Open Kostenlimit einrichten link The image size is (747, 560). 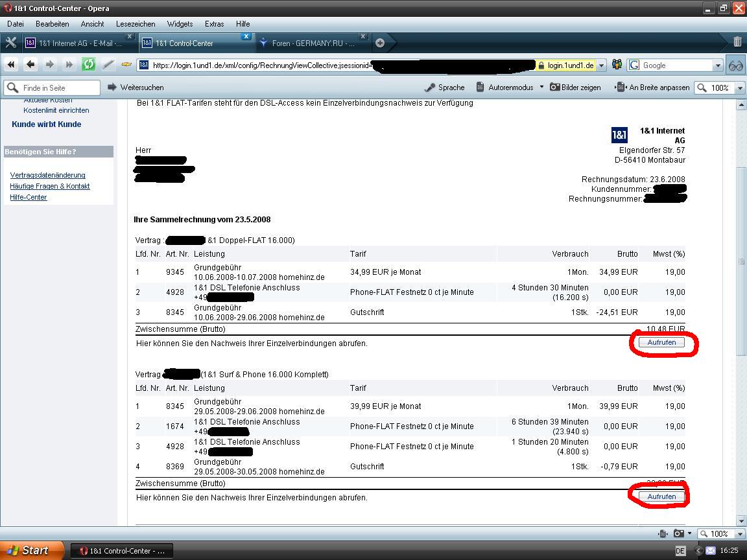pos(56,110)
